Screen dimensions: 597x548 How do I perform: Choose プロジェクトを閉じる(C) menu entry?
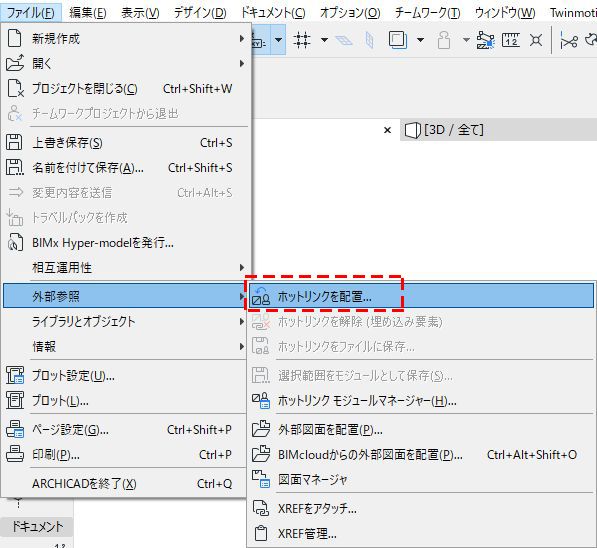125,89
